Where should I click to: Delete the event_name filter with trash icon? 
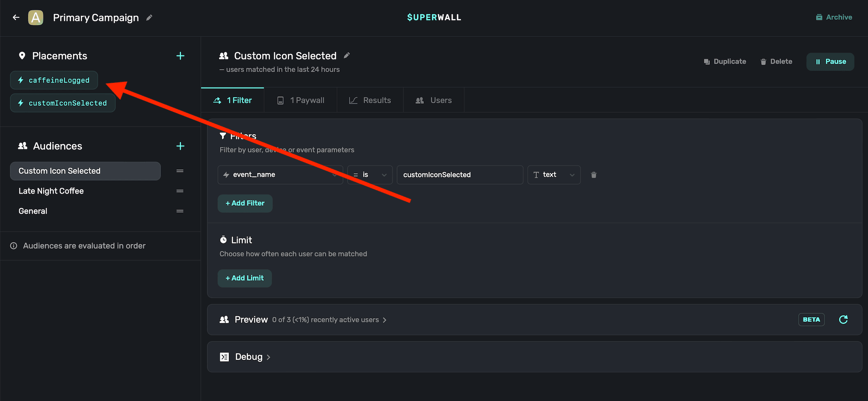pos(593,175)
